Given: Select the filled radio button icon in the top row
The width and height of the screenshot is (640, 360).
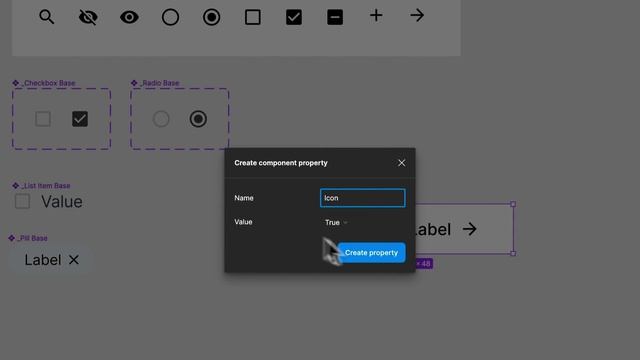Looking at the screenshot, I should coord(211,17).
